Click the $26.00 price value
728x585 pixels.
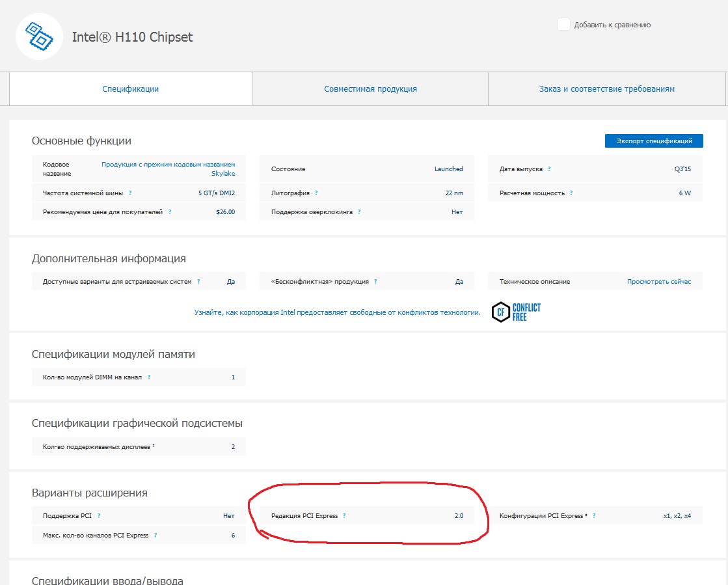(x=226, y=211)
